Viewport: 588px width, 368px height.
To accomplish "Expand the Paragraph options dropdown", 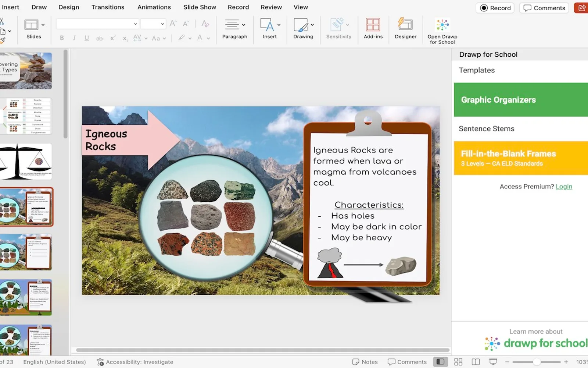I will [x=244, y=25].
